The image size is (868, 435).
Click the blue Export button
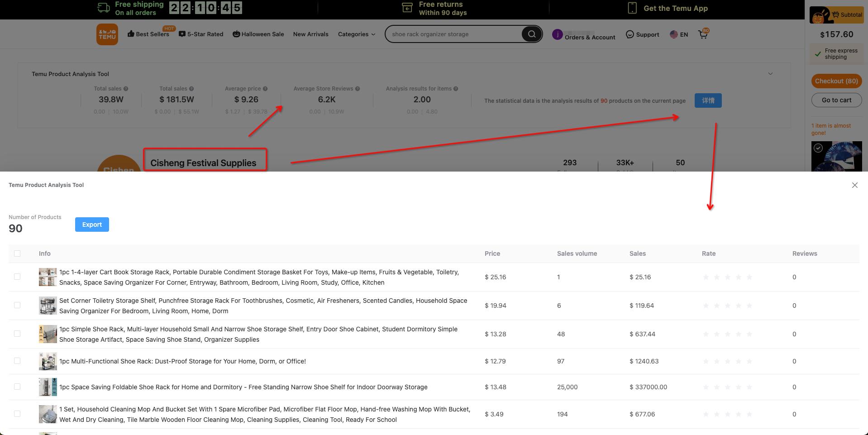click(x=92, y=225)
